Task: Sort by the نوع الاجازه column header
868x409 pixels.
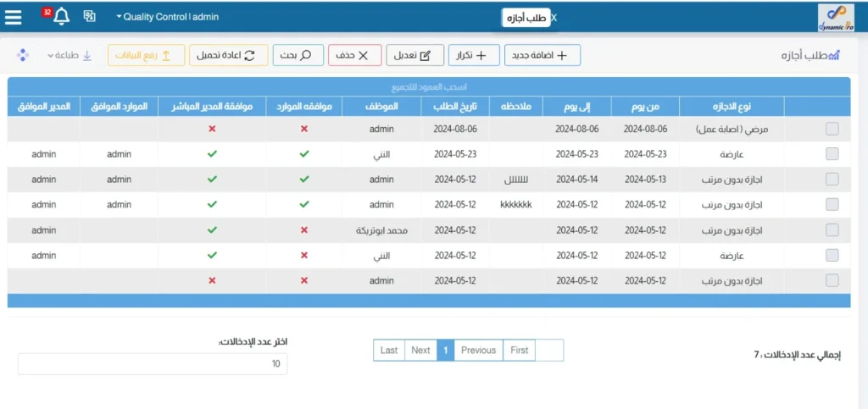Action: tap(732, 106)
